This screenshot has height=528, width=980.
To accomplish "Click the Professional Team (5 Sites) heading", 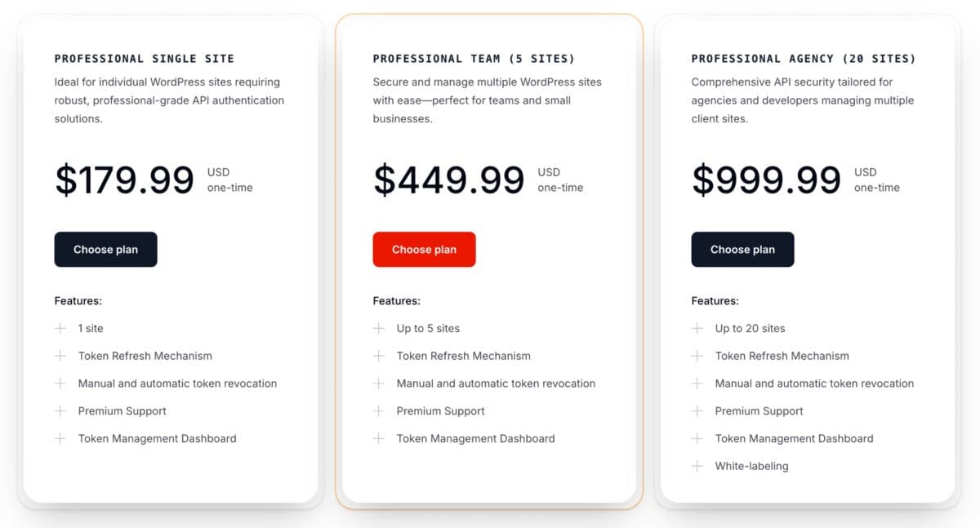I will click(474, 59).
